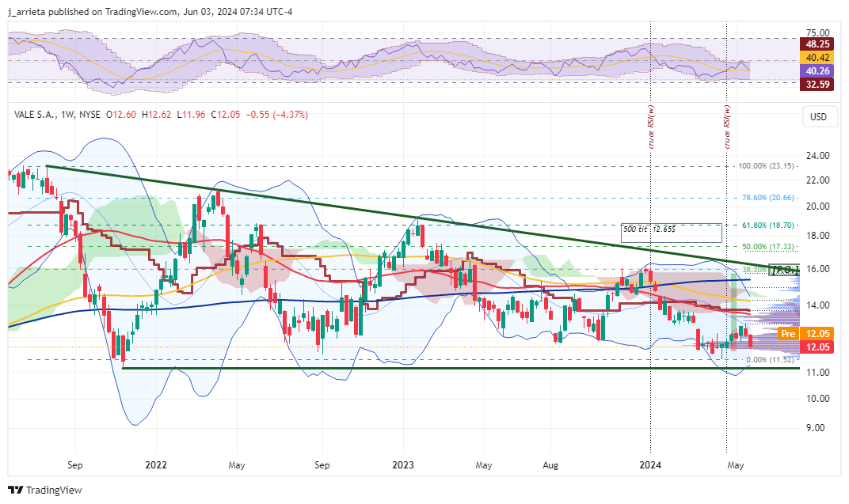Click the published-by j_arrieta header text

[150, 11]
